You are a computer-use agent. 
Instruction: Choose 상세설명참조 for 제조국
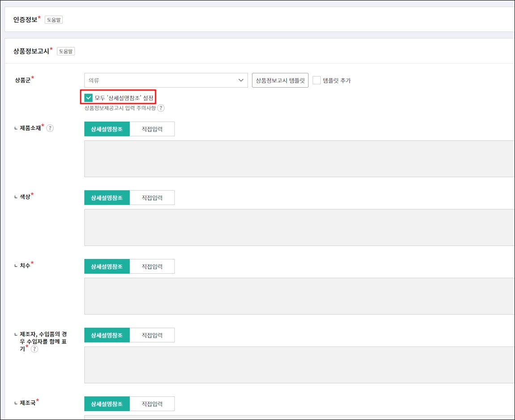107,403
